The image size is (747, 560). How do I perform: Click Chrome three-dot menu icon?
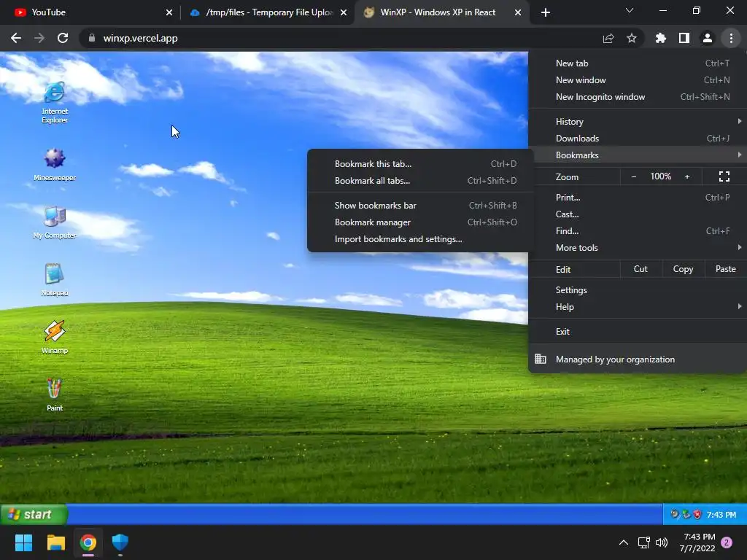tap(731, 38)
